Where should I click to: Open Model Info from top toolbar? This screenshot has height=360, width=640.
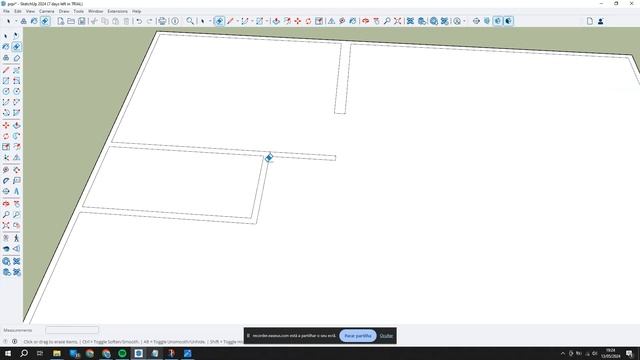[x=175, y=21]
